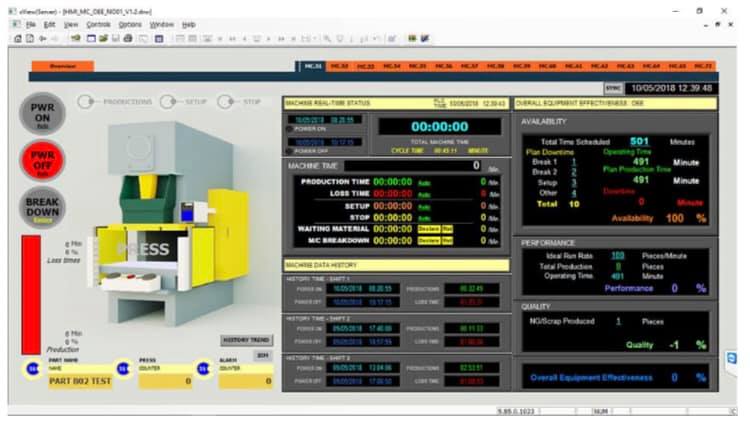Click the Ideal Run Rate underlined value
Image resolution: width=750 pixels, height=423 pixels.
pyautogui.click(x=618, y=256)
